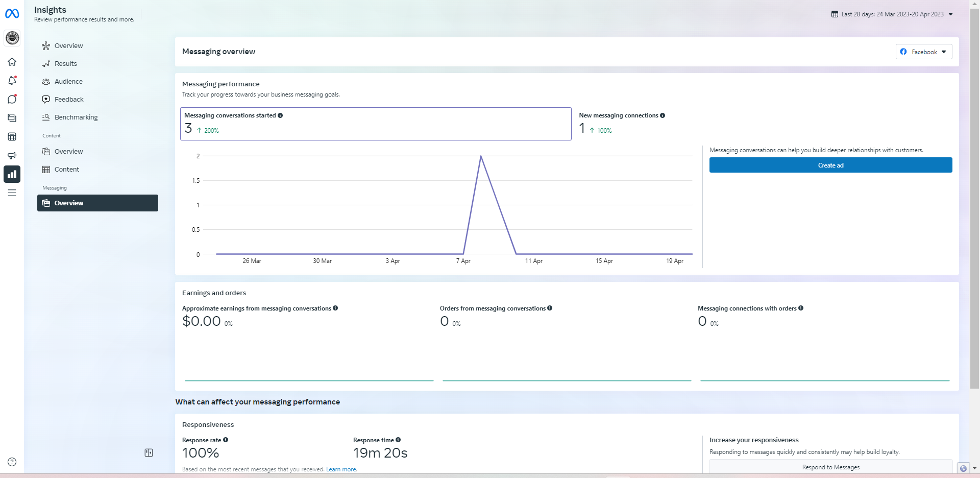Click 'Earnings and orders' heading

tap(214, 293)
